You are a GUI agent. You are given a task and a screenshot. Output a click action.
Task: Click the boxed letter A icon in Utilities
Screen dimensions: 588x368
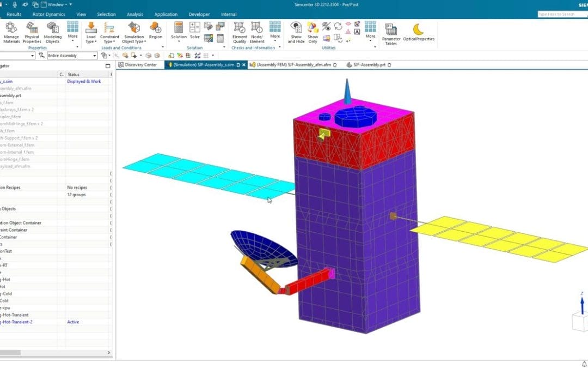(357, 32)
